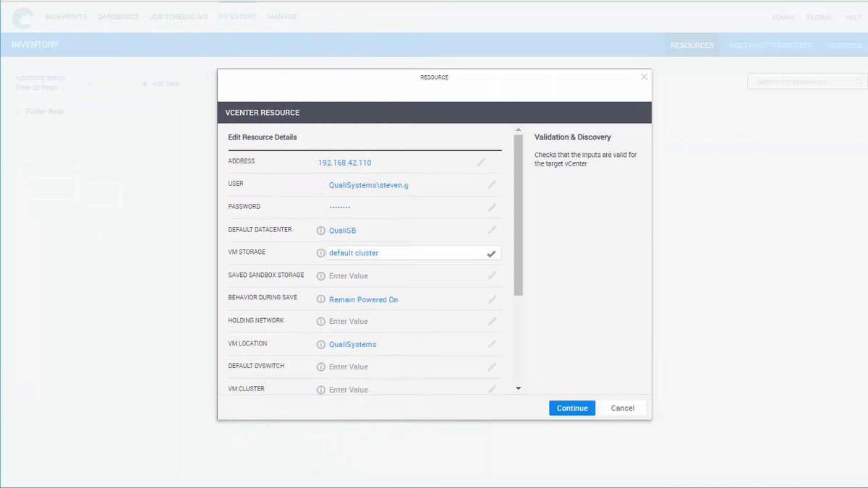Confirm the VM STORAGE value with the checkmark

[491, 254]
